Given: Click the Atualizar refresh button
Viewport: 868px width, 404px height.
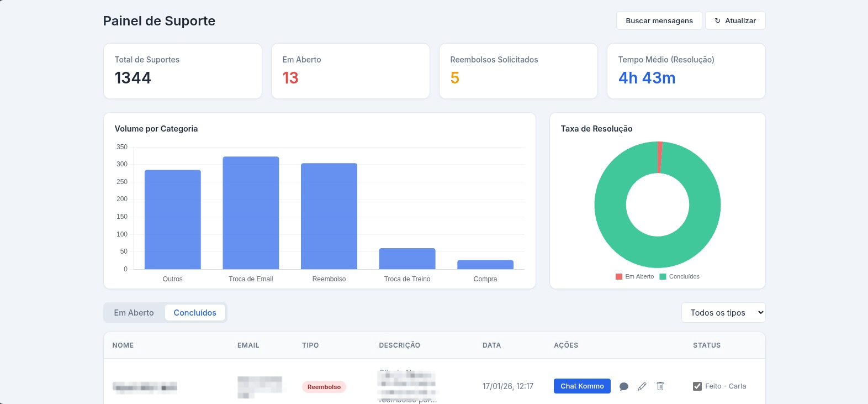Looking at the screenshot, I should [x=735, y=20].
